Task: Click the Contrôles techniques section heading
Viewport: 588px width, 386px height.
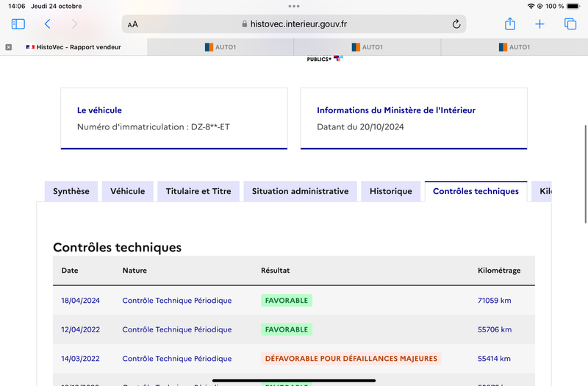Action: tap(118, 248)
